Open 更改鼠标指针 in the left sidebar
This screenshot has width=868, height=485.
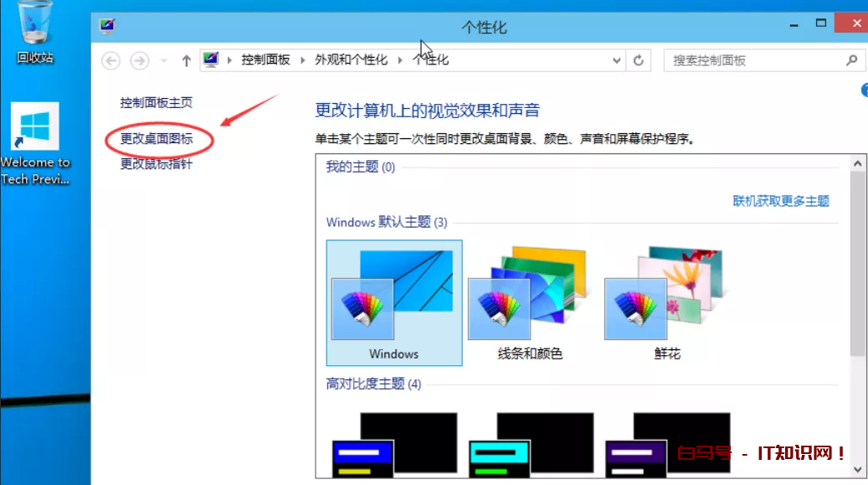coord(156,164)
